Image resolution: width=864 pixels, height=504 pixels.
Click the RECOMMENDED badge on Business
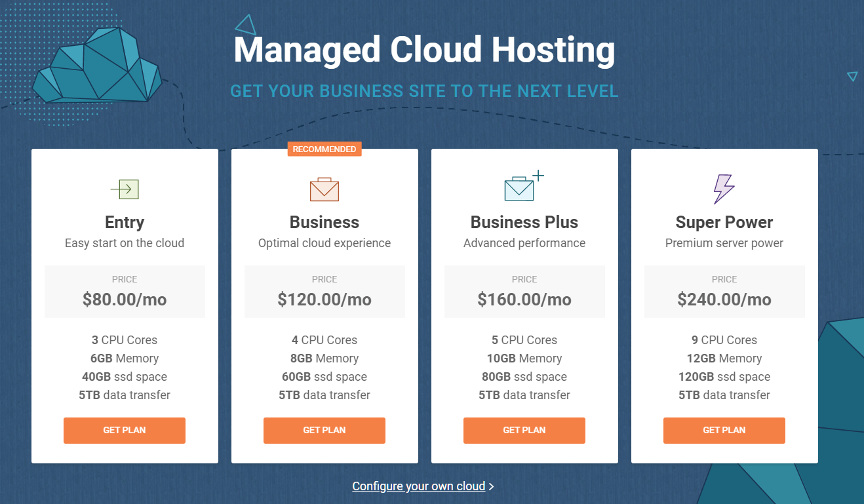coord(324,149)
